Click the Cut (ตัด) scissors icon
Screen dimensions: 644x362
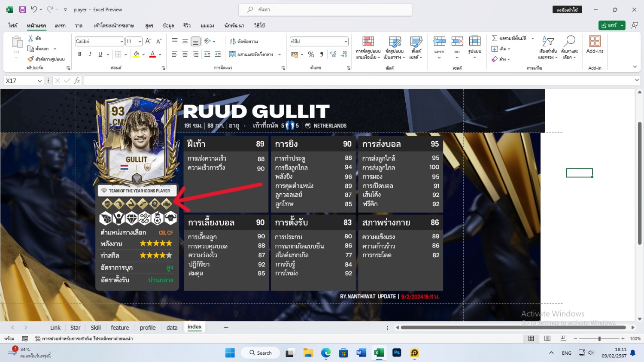pos(30,39)
